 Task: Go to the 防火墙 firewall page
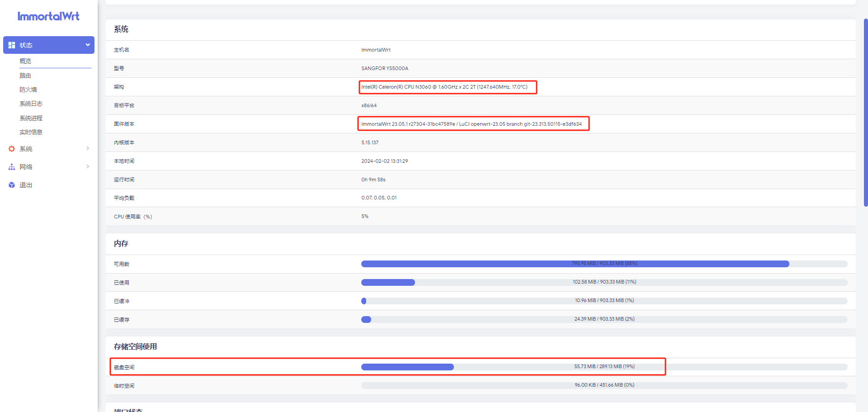[x=28, y=90]
